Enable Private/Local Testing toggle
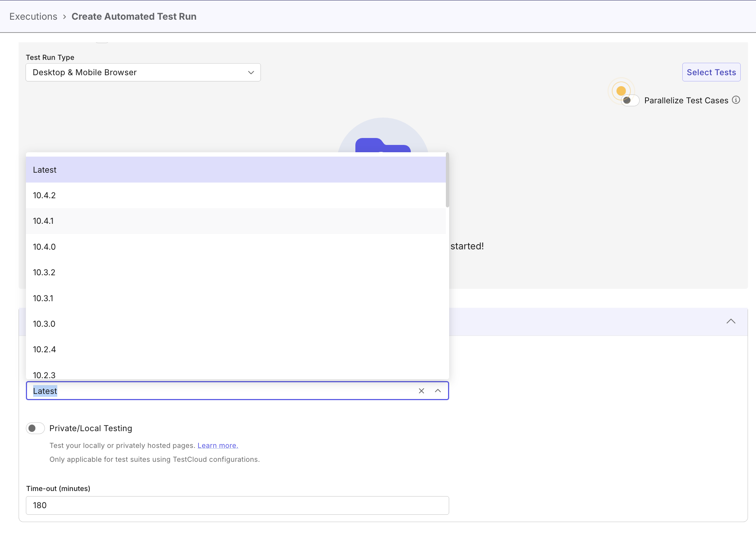The image size is (756, 533). coord(35,428)
